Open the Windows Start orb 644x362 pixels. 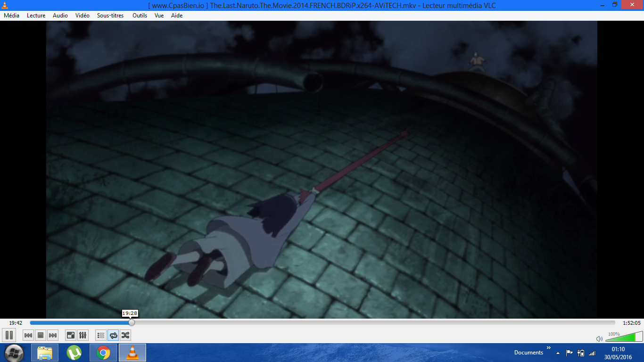coord(14,353)
